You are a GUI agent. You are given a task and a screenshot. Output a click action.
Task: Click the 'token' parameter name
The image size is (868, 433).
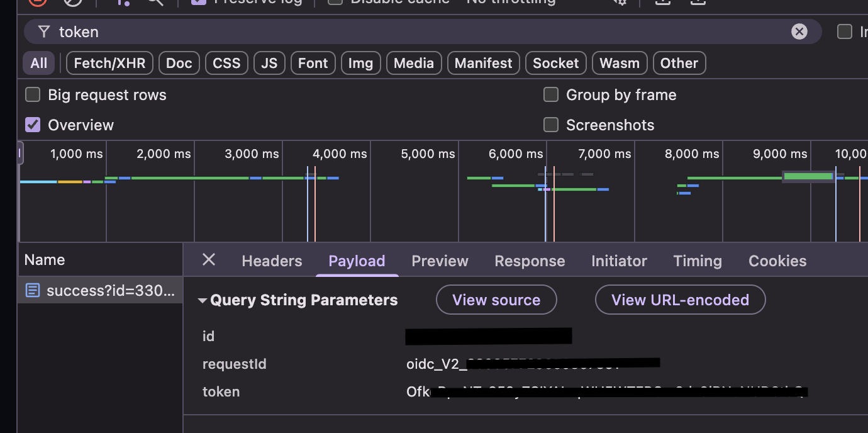click(221, 391)
